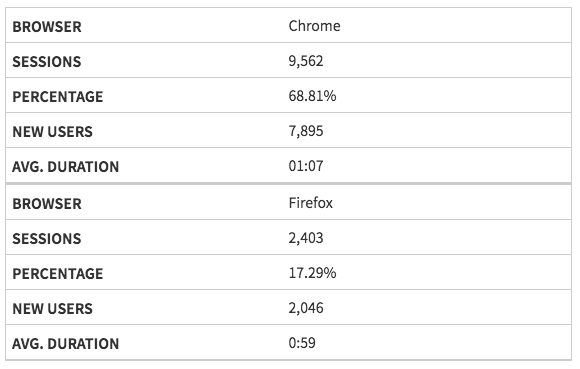Click Firefox percentage 17.29%
The image size is (580, 369).
coord(312,273)
